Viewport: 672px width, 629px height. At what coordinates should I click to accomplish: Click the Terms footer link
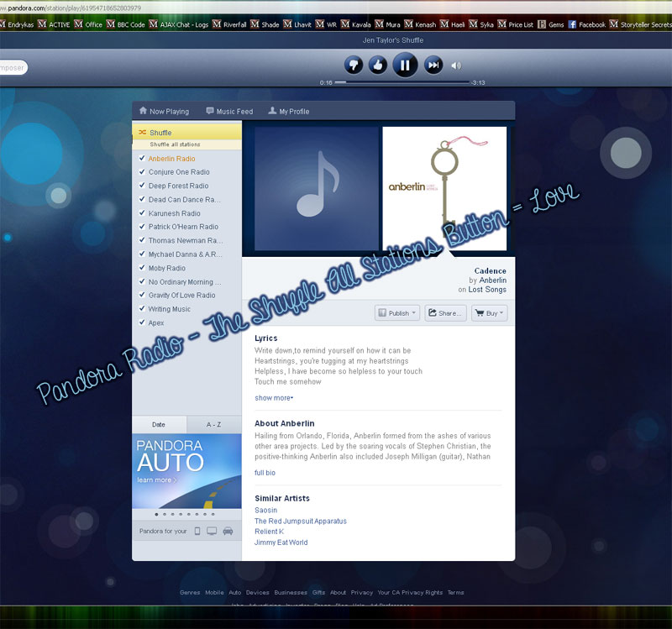click(x=455, y=593)
